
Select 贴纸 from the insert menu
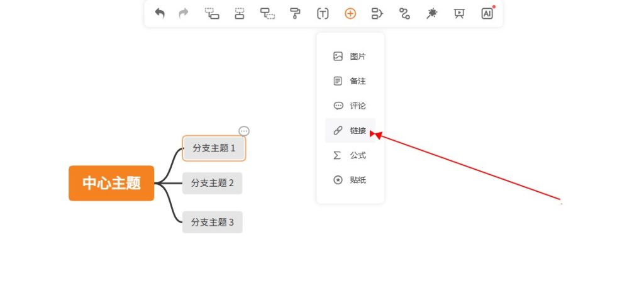350,180
